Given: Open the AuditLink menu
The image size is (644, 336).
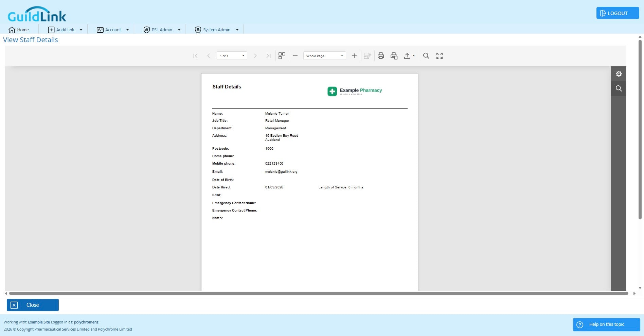Looking at the screenshot, I should pos(65,30).
